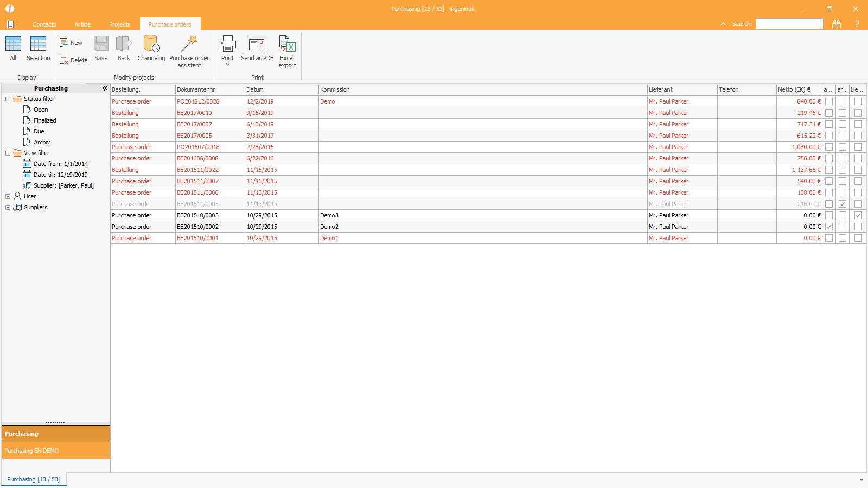Select Purchasing EN DEMO in sidebar
The width and height of the screenshot is (868, 488).
click(31, 451)
